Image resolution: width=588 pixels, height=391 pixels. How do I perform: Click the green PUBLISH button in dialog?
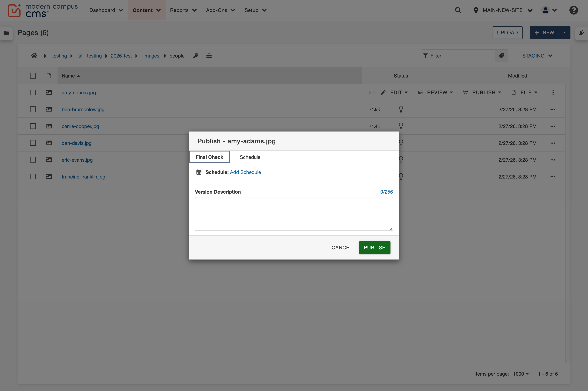tap(375, 248)
